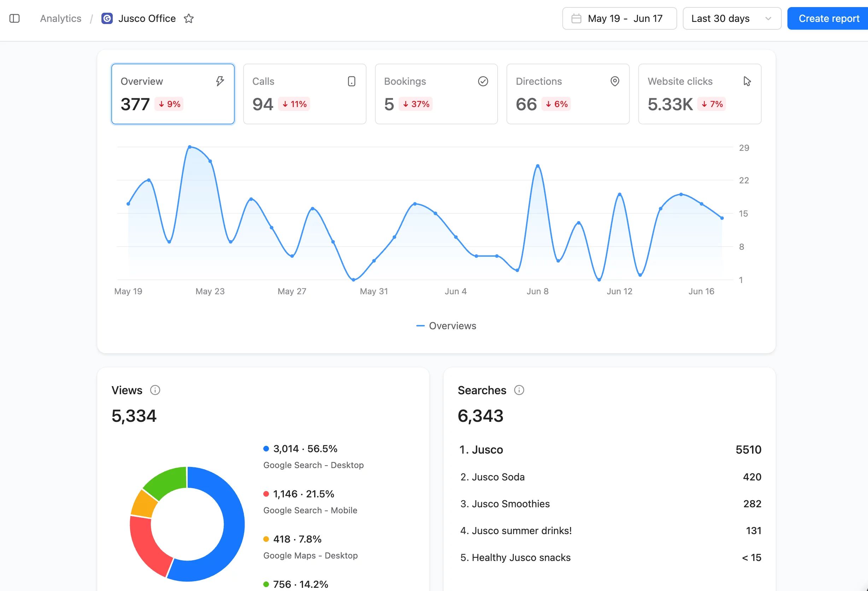
Task: Click the chart peak point near May 22
Action: pos(190,147)
